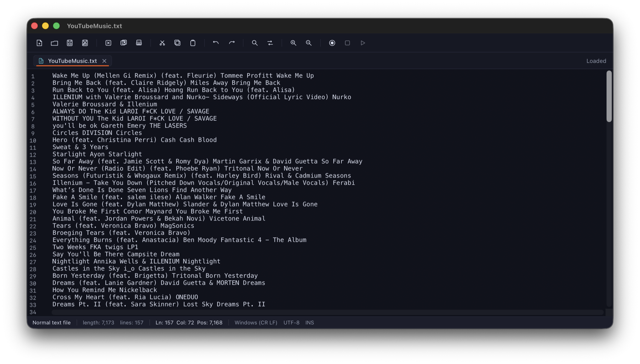
Task: Click the Open folder icon
Action: (x=54, y=43)
